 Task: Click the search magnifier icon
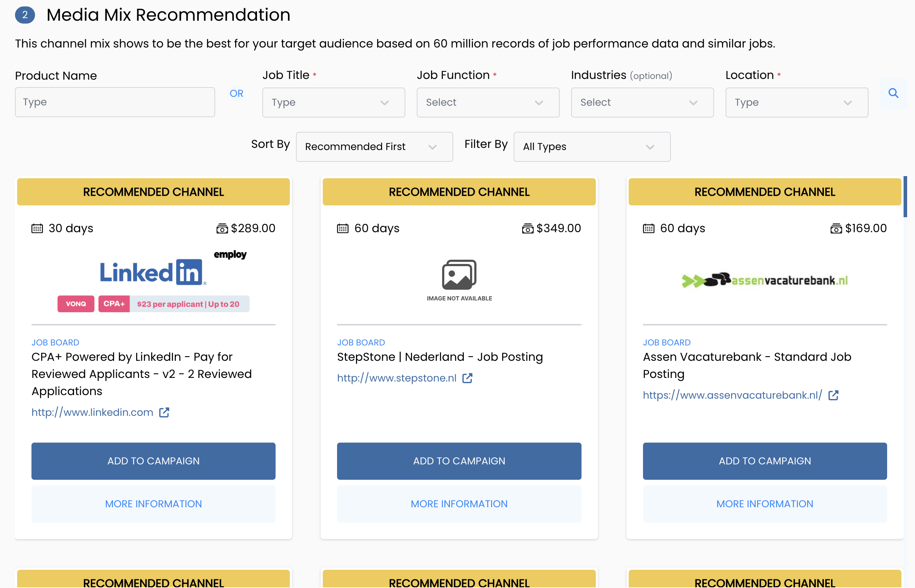pos(893,93)
